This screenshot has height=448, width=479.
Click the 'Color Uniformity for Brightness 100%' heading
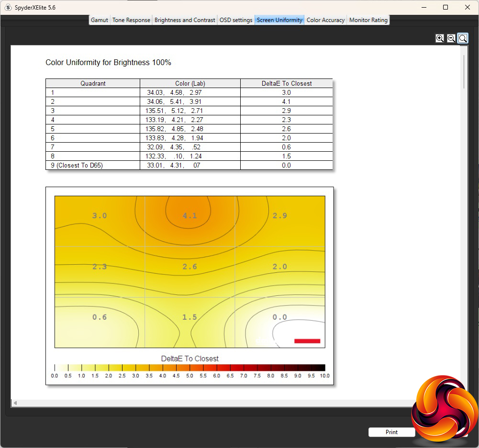click(108, 62)
